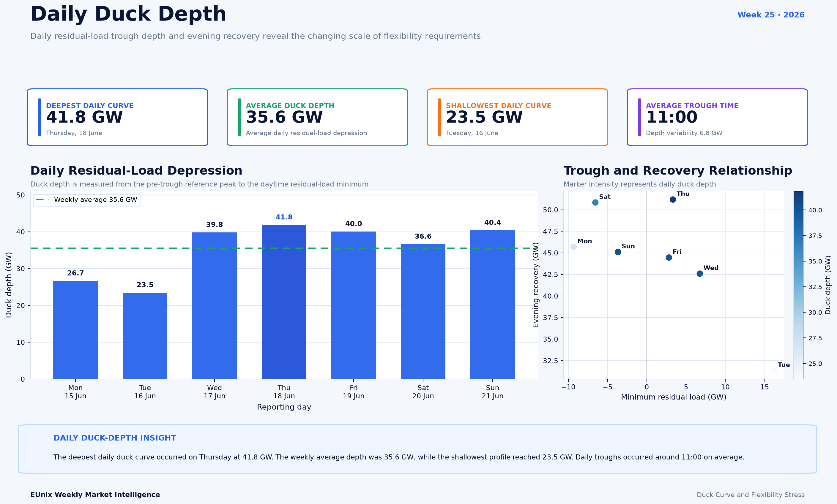837x504 pixels.
Task: Select the Fri scatter marker
Action: tap(669, 258)
